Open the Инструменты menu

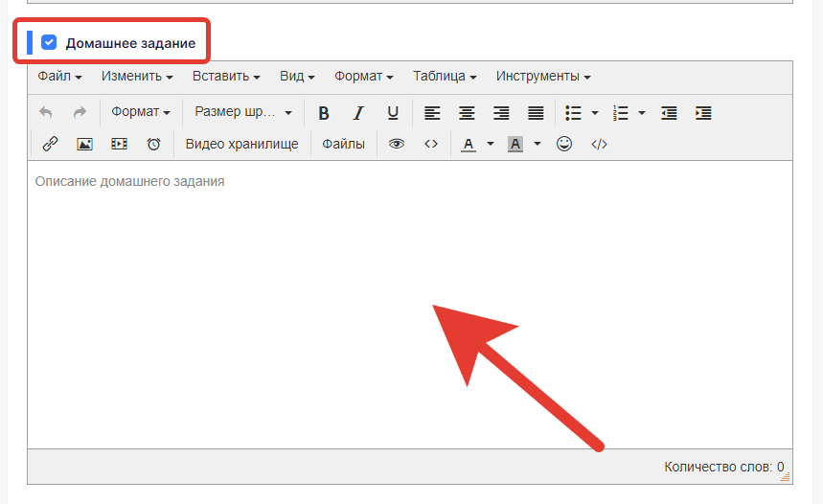(543, 77)
